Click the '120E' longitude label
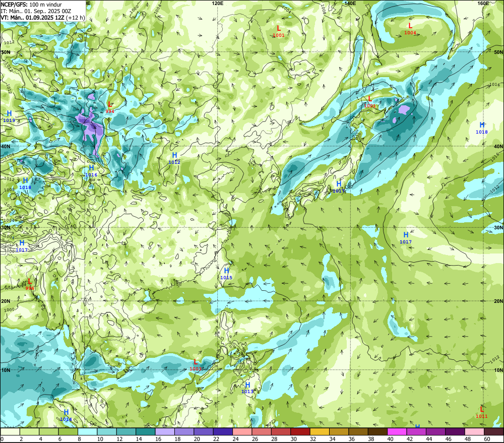 click(218, 3)
